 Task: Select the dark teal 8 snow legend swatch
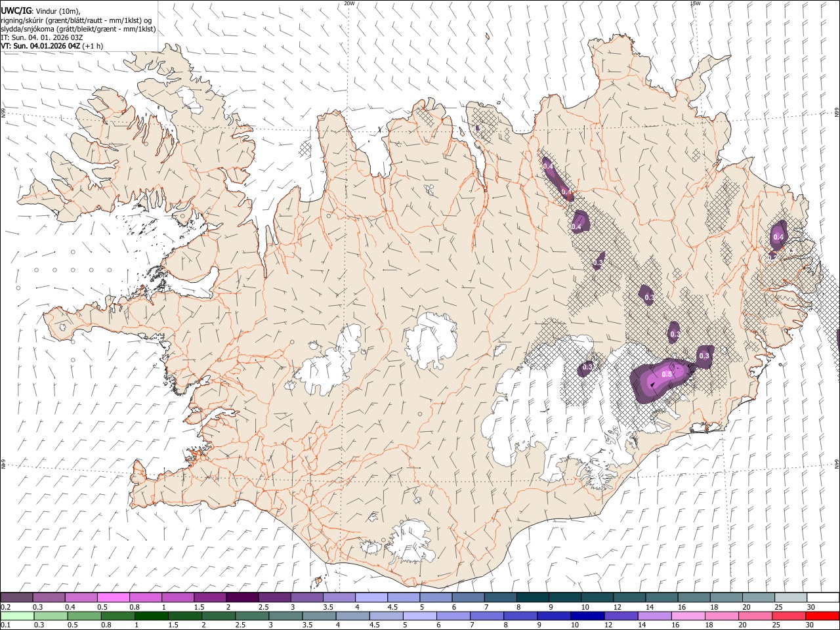(533, 598)
